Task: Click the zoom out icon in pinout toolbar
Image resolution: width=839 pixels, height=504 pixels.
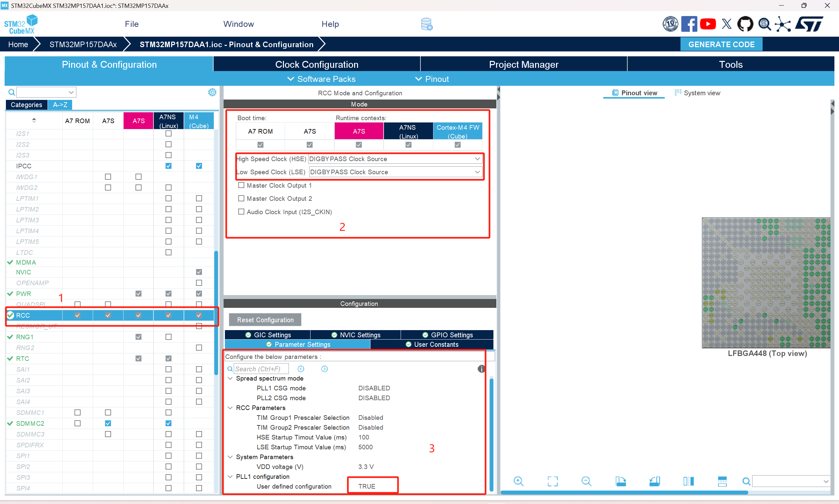Action: 586,481
